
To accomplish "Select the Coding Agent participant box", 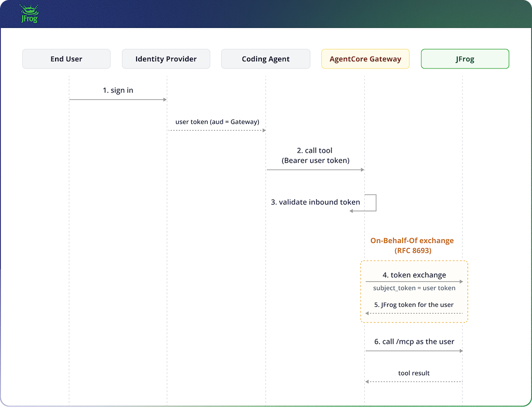I will [x=265, y=59].
